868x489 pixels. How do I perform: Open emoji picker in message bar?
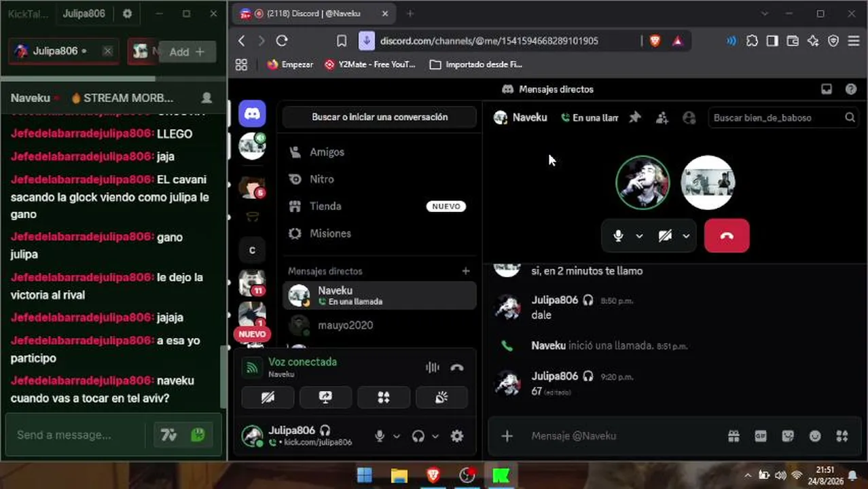click(815, 436)
